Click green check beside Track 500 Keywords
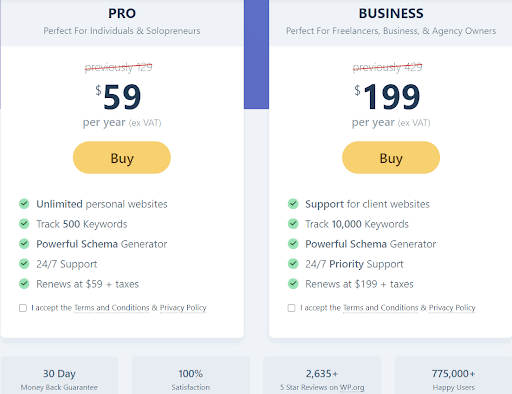The image size is (512, 394). tap(24, 224)
